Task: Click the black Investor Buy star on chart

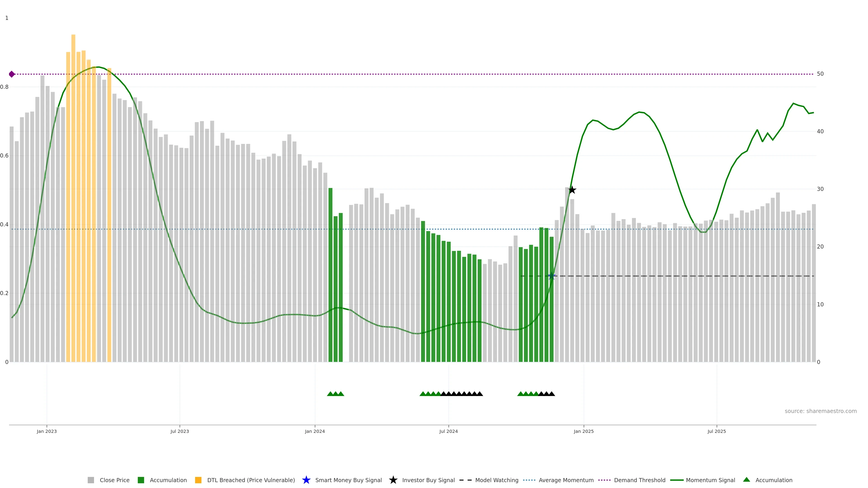Action: click(x=572, y=190)
